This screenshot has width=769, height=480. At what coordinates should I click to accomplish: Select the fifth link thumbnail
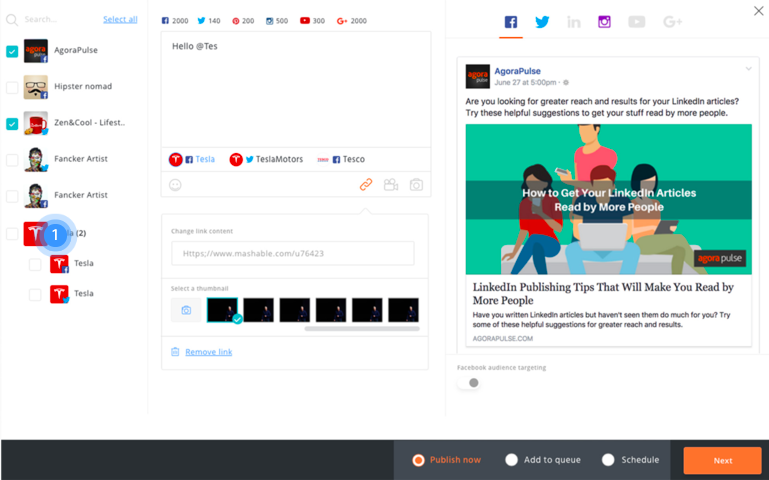[x=367, y=310]
